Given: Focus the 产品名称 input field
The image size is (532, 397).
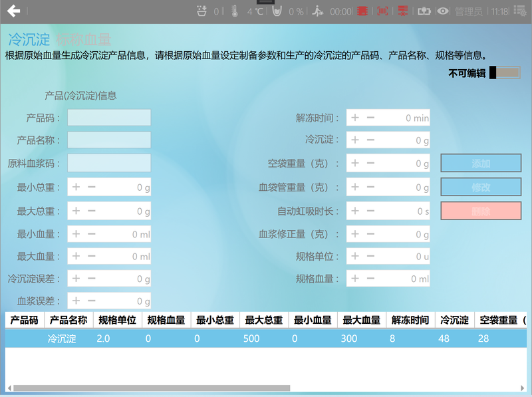Looking at the screenshot, I should (x=109, y=140).
